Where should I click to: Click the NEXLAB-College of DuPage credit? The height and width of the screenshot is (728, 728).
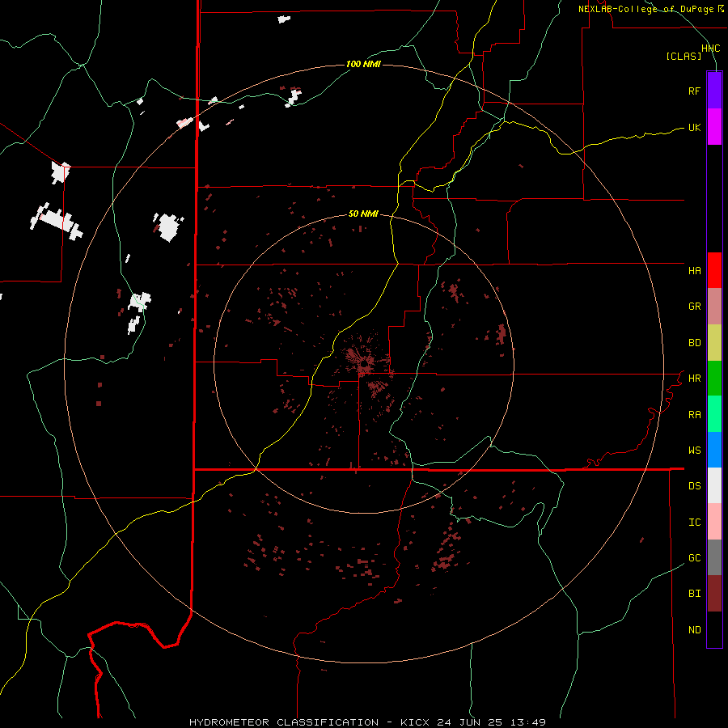(x=650, y=9)
